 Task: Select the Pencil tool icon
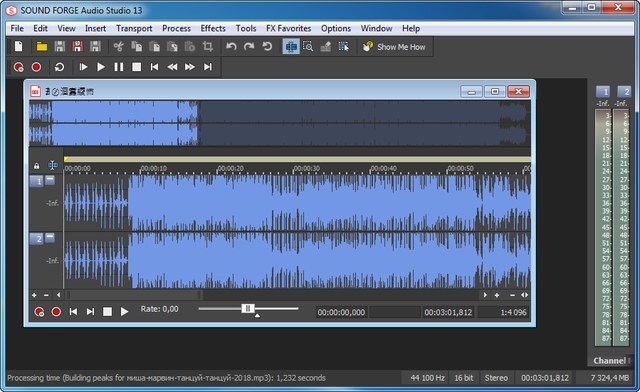[x=326, y=47]
